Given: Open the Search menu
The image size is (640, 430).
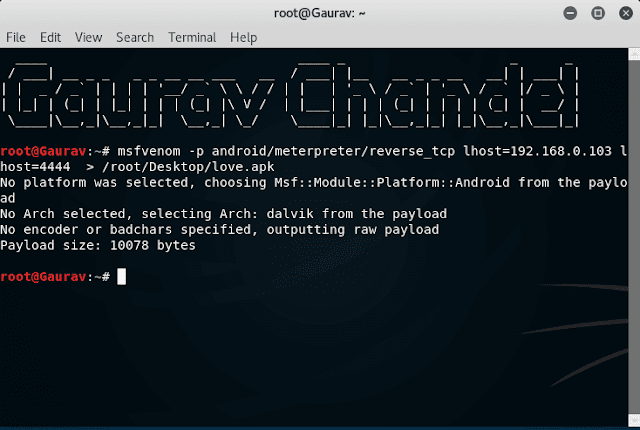Looking at the screenshot, I should 135,38.
